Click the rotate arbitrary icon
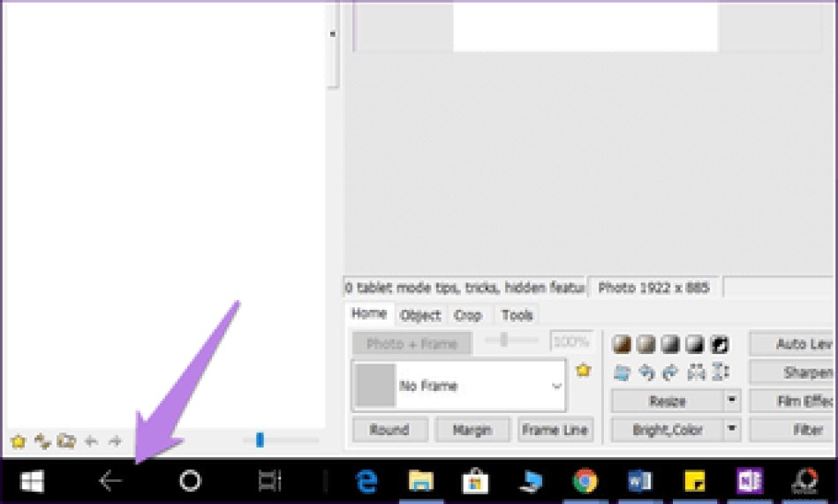Image resolution: width=838 pixels, height=504 pixels. click(x=622, y=372)
